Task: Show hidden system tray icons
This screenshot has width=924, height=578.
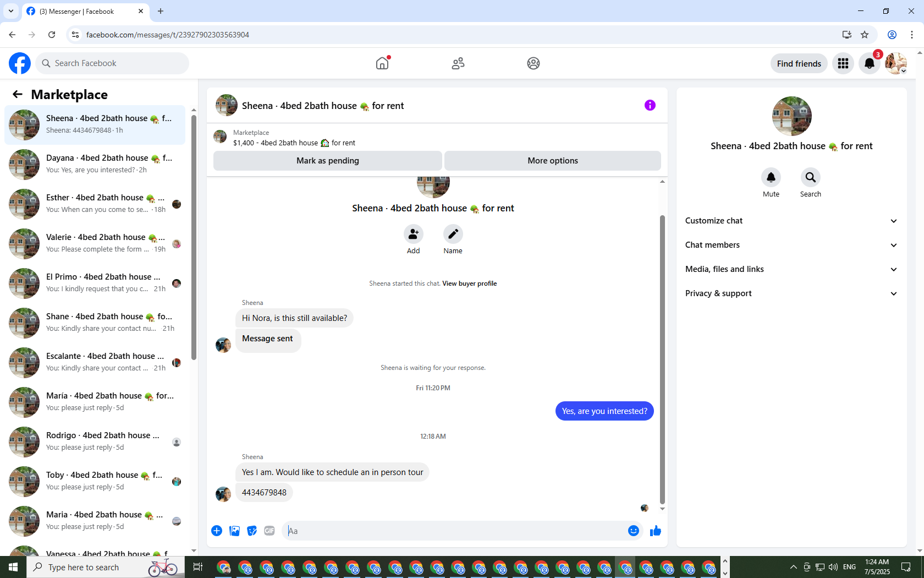Action: (793, 567)
